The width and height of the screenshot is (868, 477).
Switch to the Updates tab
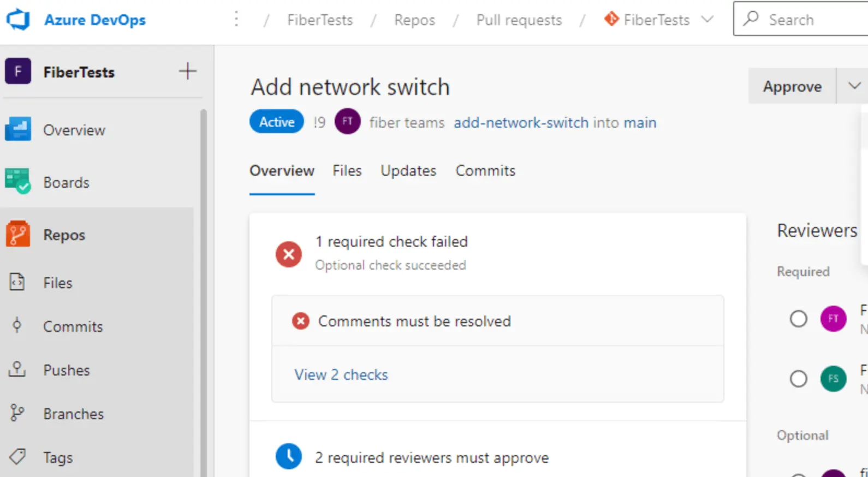pyautogui.click(x=408, y=171)
